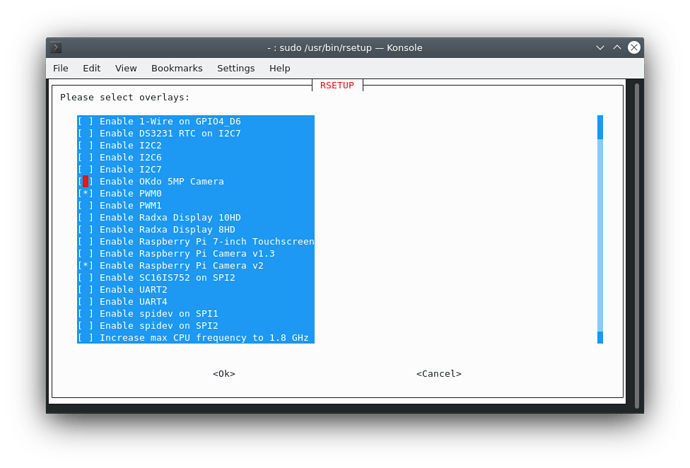
Task: Open the Bookmarks menu
Action: pos(177,68)
